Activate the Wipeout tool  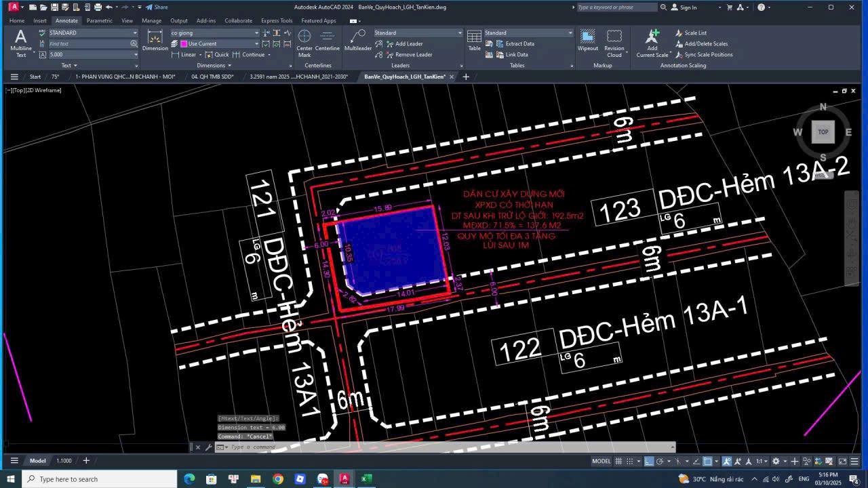pyautogui.click(x=587, y=41)
